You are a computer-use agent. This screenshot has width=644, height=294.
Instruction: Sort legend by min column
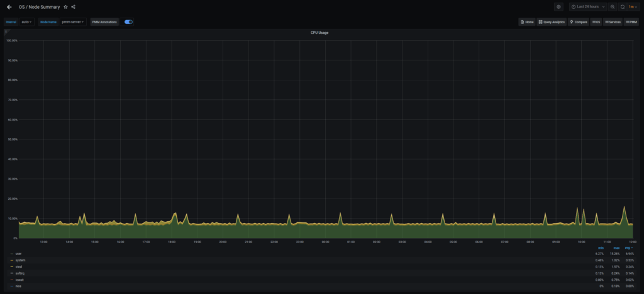pyautogui.click(x=601, y=248)
